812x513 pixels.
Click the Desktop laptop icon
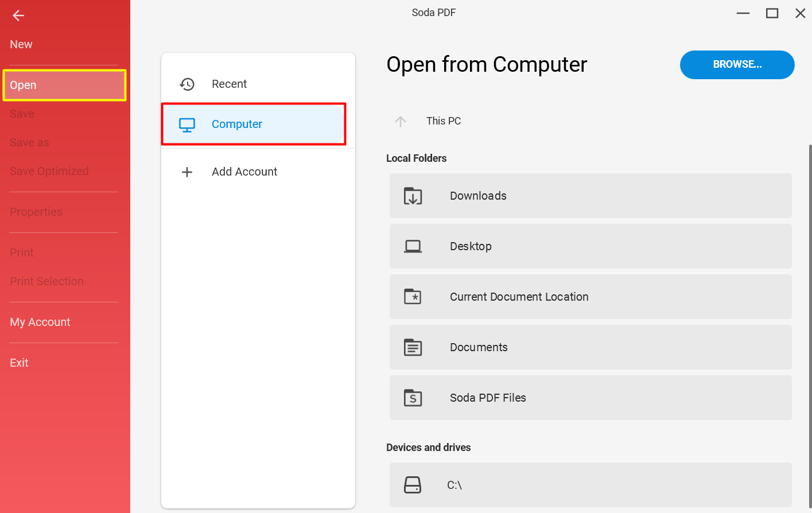coord(413,247)
